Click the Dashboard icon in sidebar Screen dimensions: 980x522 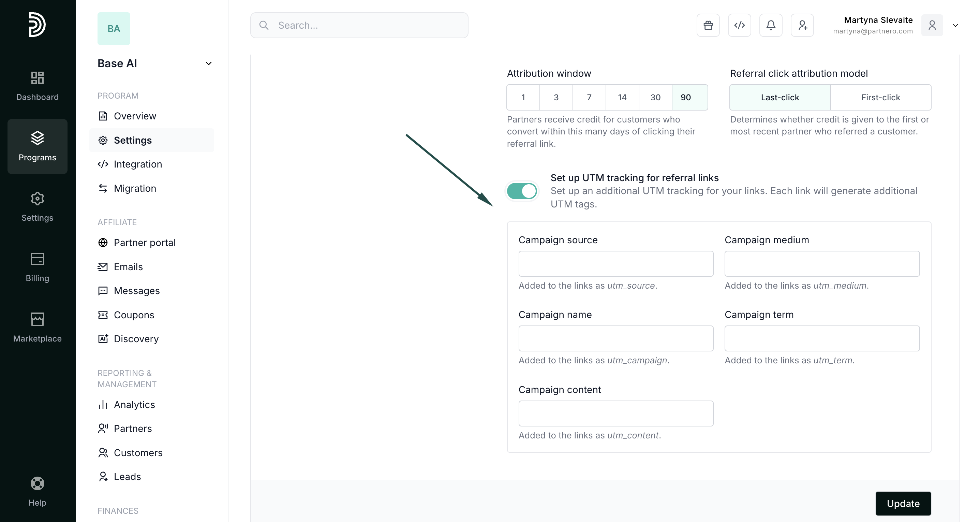(x=37, y=86)
